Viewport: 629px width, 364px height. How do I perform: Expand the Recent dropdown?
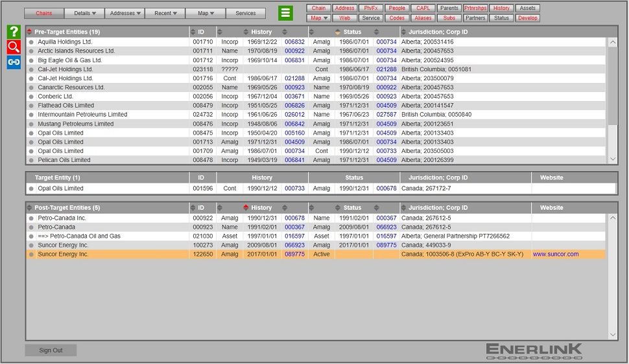(x=165, y=13)
